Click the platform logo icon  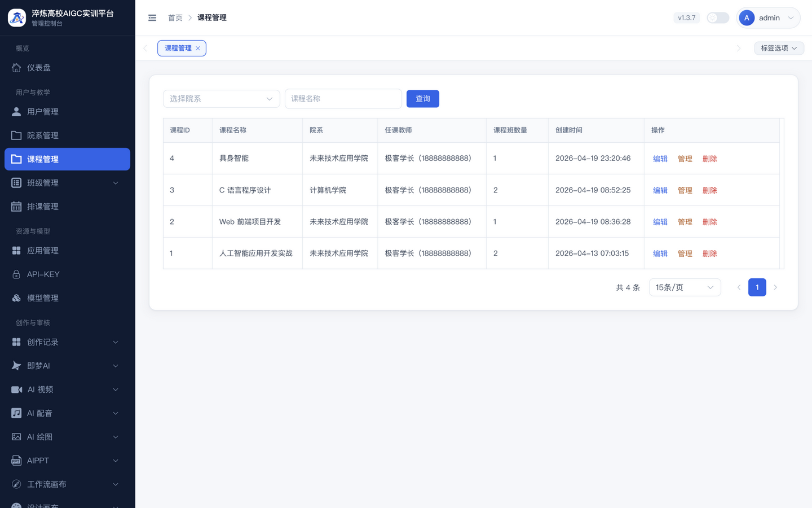[17, 17]
